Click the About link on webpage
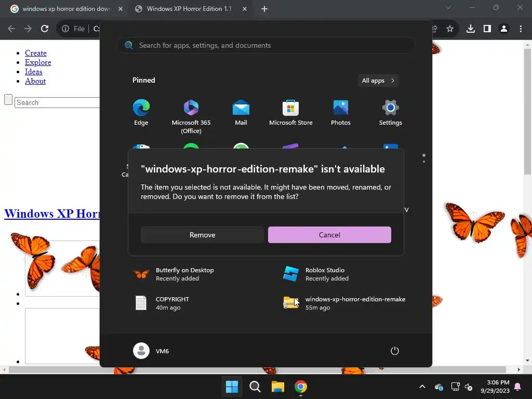This screenshot has width=532, height=399. point(35,81)
